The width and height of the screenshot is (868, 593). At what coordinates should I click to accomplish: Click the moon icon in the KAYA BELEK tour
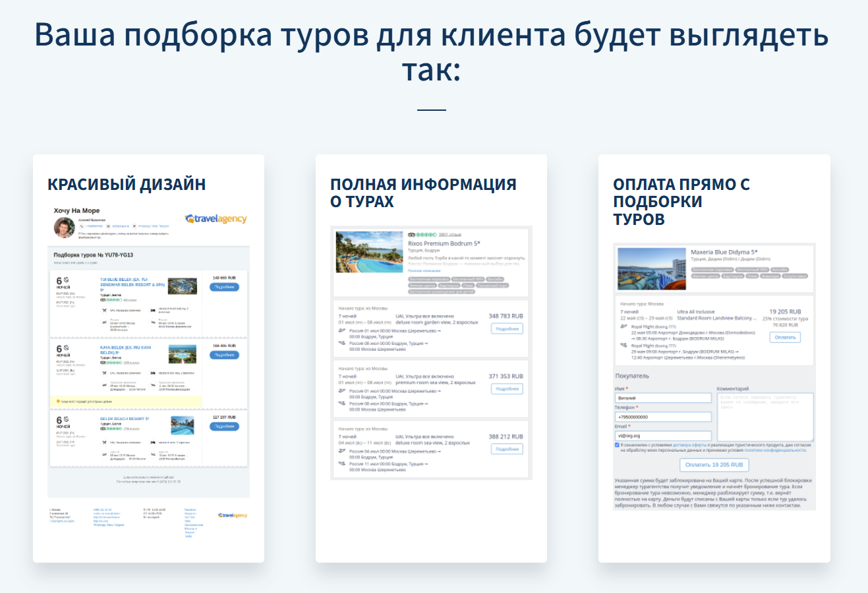tap(66, 348)
